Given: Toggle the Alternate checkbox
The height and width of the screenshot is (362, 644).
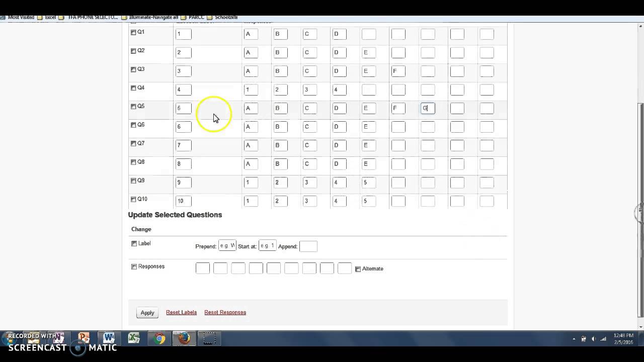Looking at the screenshot, I should 358,269.
